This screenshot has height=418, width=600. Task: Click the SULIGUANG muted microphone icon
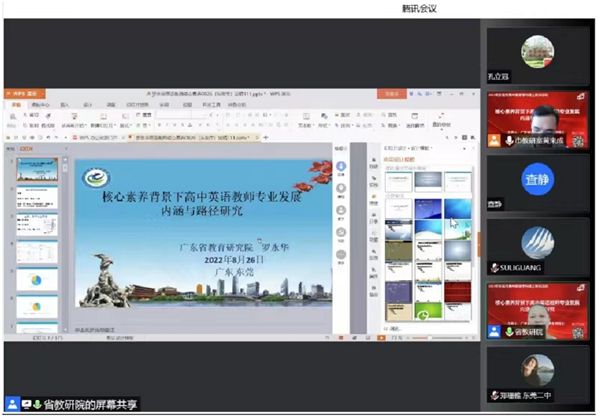pos(495,268)
